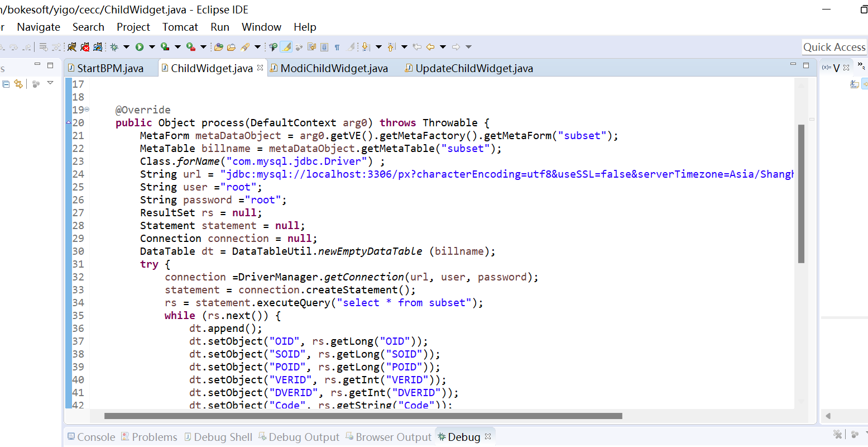Close the Debug view tab
This screenshot has width=868, height=447.
(488, 436)
